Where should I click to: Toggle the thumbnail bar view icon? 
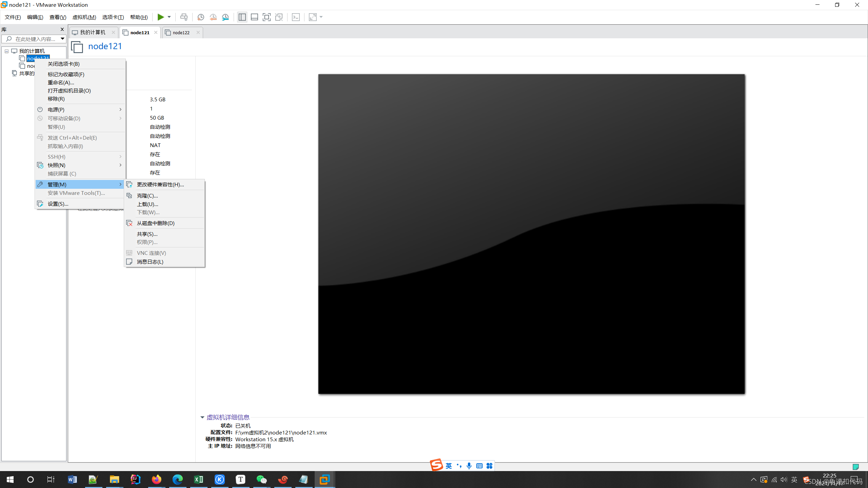pos(254,17)
